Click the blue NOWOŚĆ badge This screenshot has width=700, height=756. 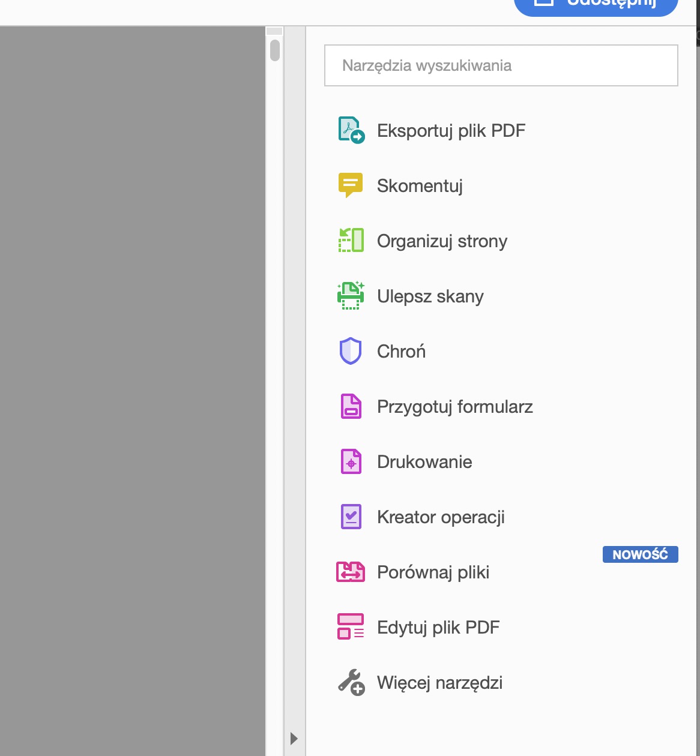640,554
